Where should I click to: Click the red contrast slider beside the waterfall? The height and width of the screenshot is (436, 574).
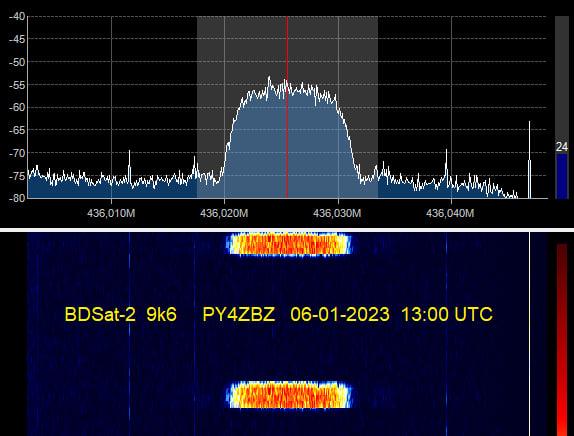pyautogui.click(x=562, y=340)
